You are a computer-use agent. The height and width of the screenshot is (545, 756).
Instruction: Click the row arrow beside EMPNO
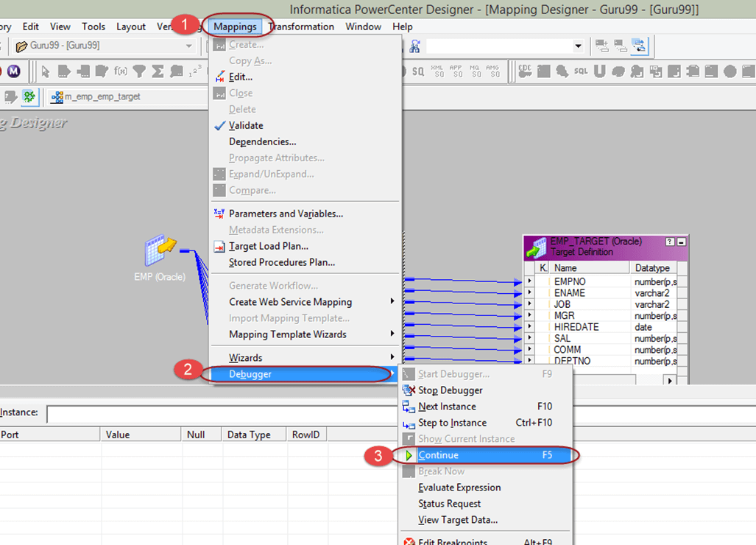point(529,281)
